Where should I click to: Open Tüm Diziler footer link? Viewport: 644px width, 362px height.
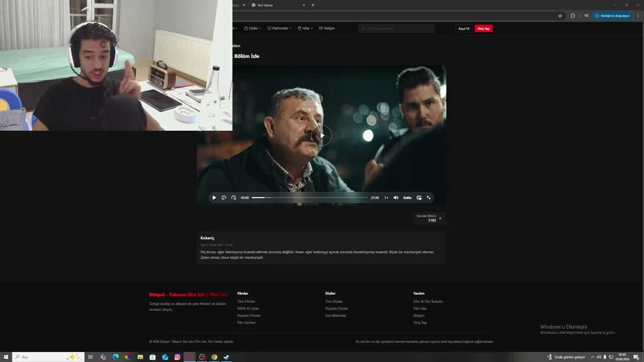point(334,302)
